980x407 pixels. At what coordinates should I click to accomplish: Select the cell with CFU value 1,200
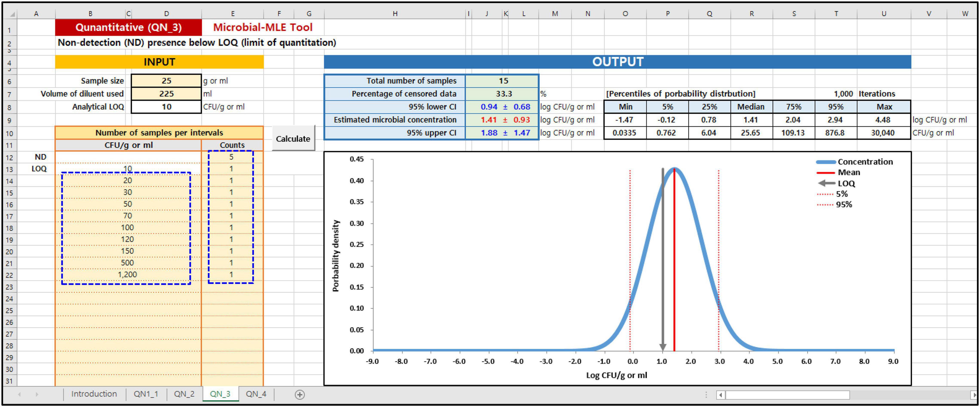click(128, 274)
